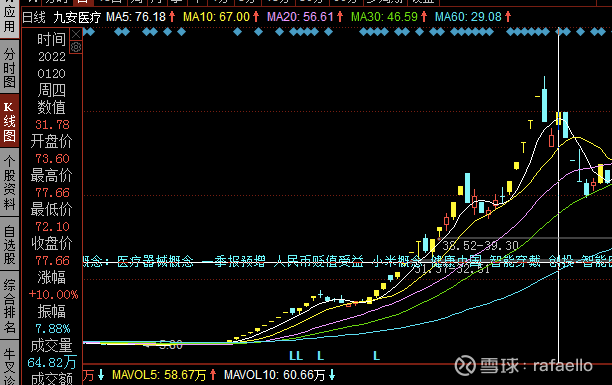Viewport: 612px width, 385px height.
Task: Open the settings gear in info panel
Action: tap(76, 47)
